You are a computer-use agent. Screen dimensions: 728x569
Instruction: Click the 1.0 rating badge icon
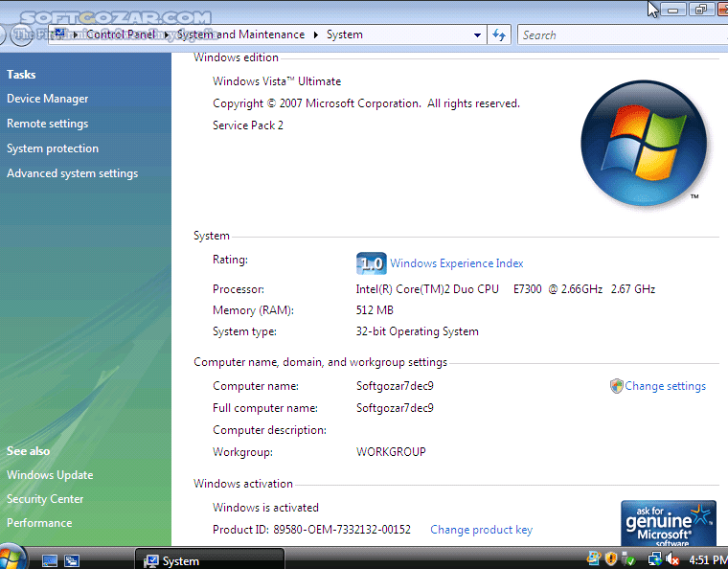point(371,263)
